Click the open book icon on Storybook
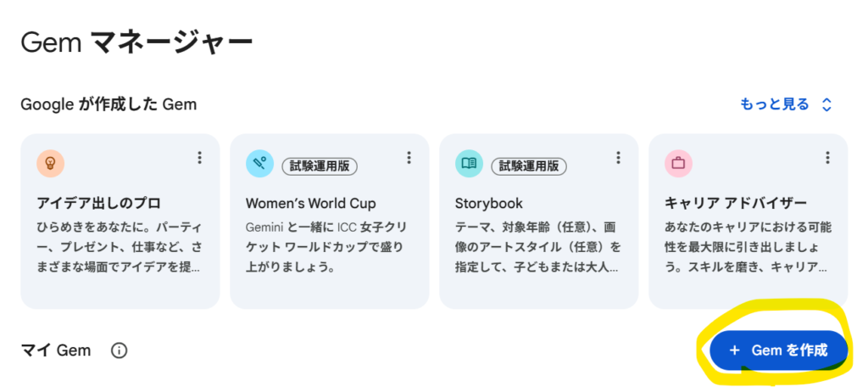The height and width of the screenshot is (387, 868). (x=468, y=164)
